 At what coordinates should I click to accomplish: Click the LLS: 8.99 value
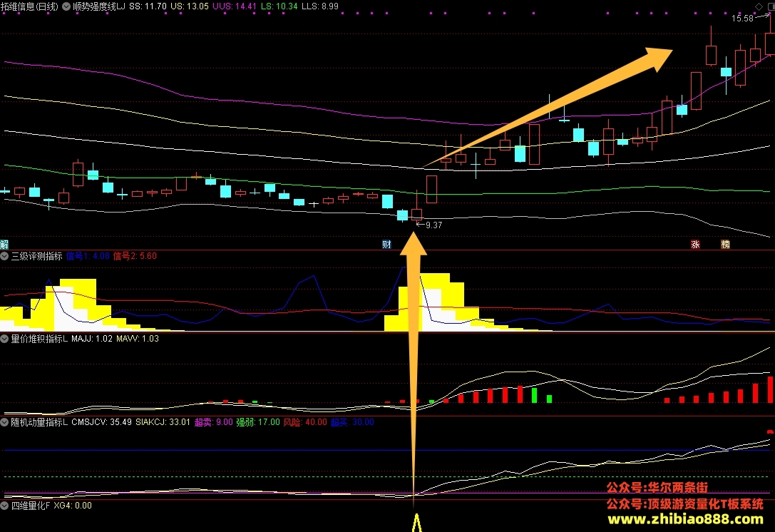point(320,6)
